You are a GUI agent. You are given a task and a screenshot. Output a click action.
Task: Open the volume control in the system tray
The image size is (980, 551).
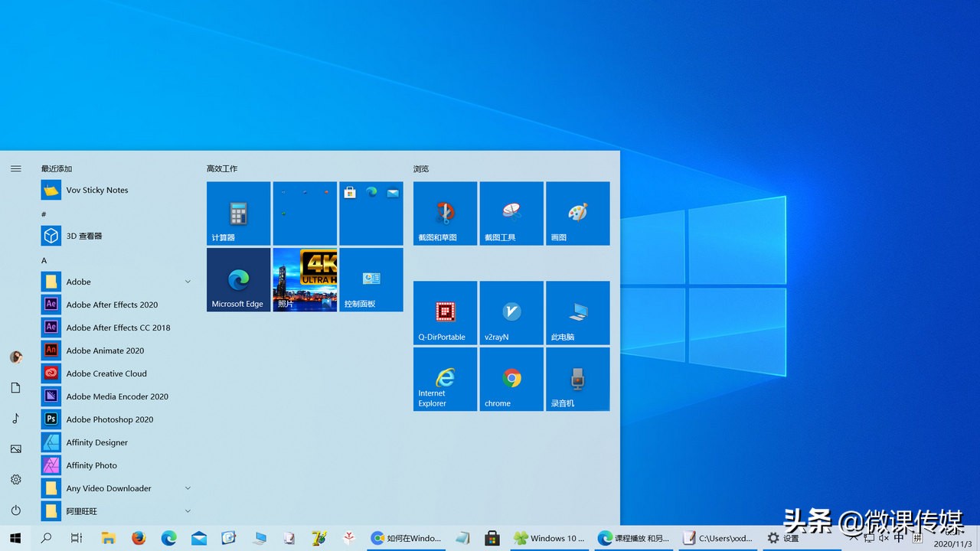pos(881,538)
